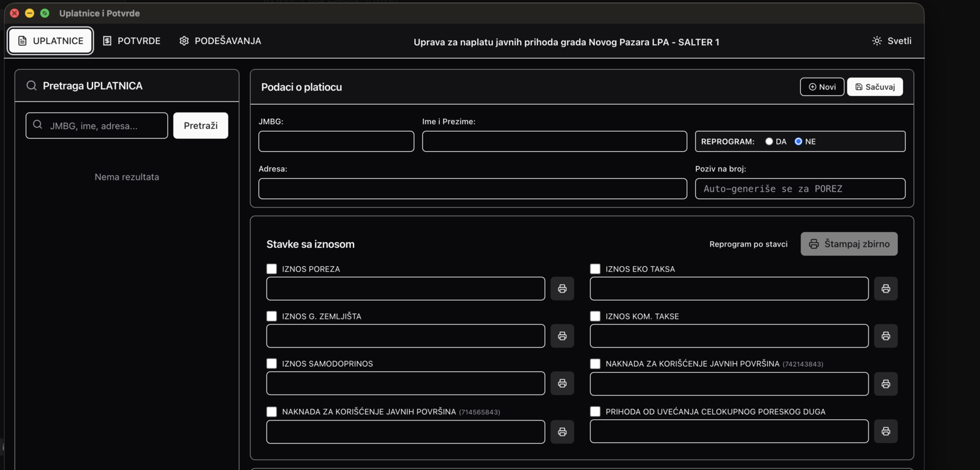Click Sačuvaj to save payer
The image size is (980, 470).
click(x=875, y=87)
